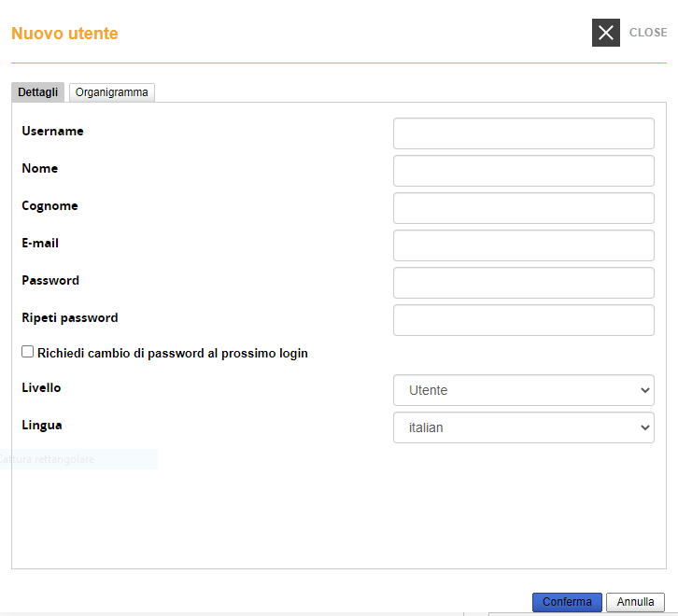Image resolution: width=678 pixels, height=616 pixels.
Task: Click the Livello field label
Action: click(x=41, y=387)
